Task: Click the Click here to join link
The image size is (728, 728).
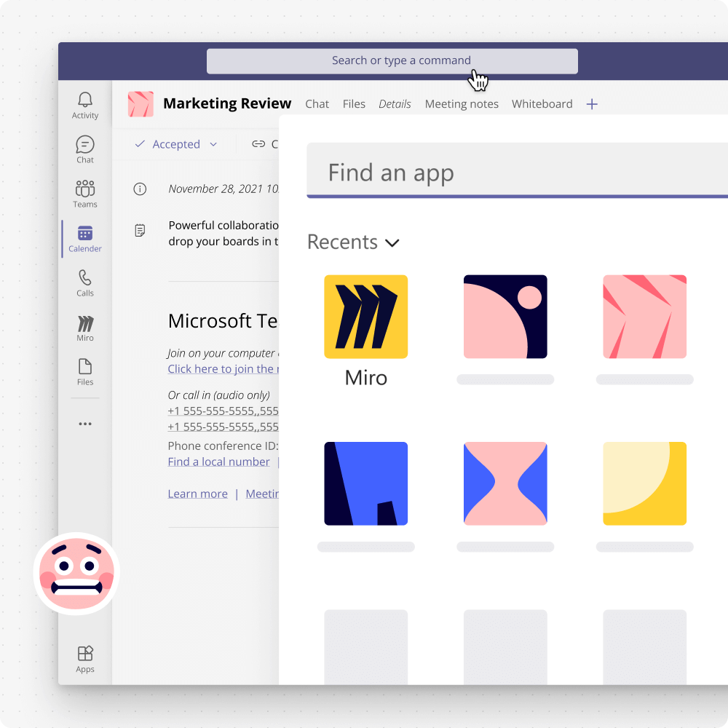Action: [221, 369]
